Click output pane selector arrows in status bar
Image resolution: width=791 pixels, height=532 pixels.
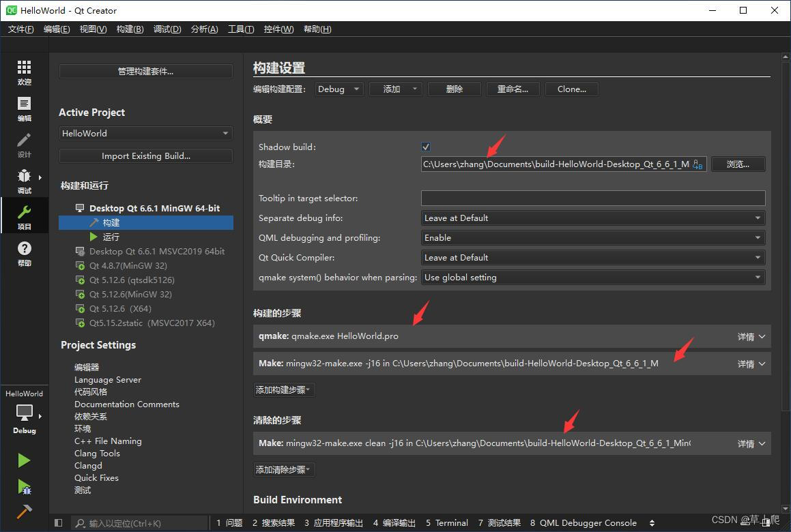tap(652, 523)
